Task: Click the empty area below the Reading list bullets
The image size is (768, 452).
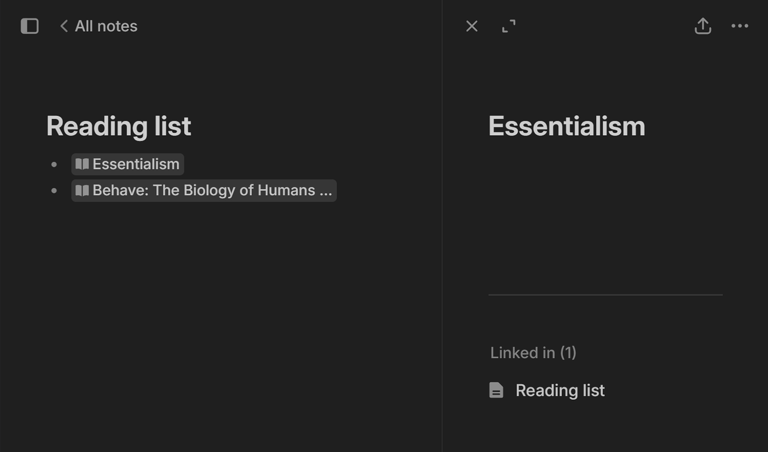Action: point(220,320)
